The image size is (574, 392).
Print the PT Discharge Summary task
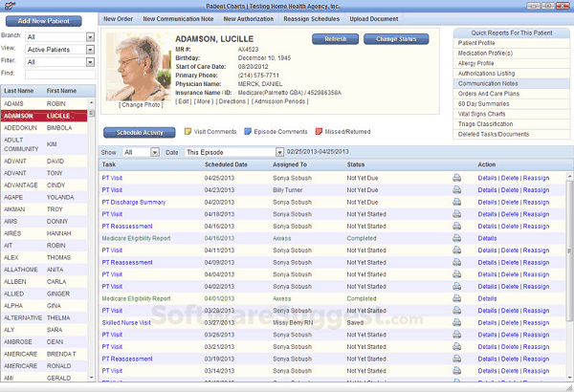tap(456, 202)
